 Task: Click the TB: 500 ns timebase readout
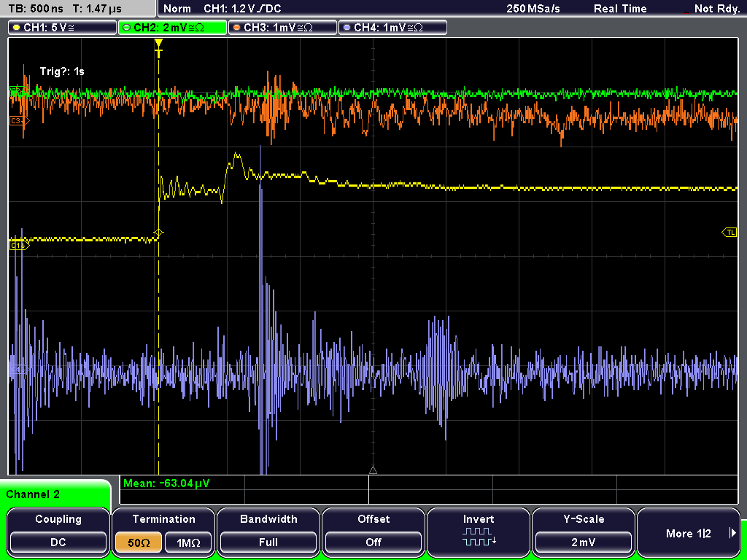[x=36, y=9]
